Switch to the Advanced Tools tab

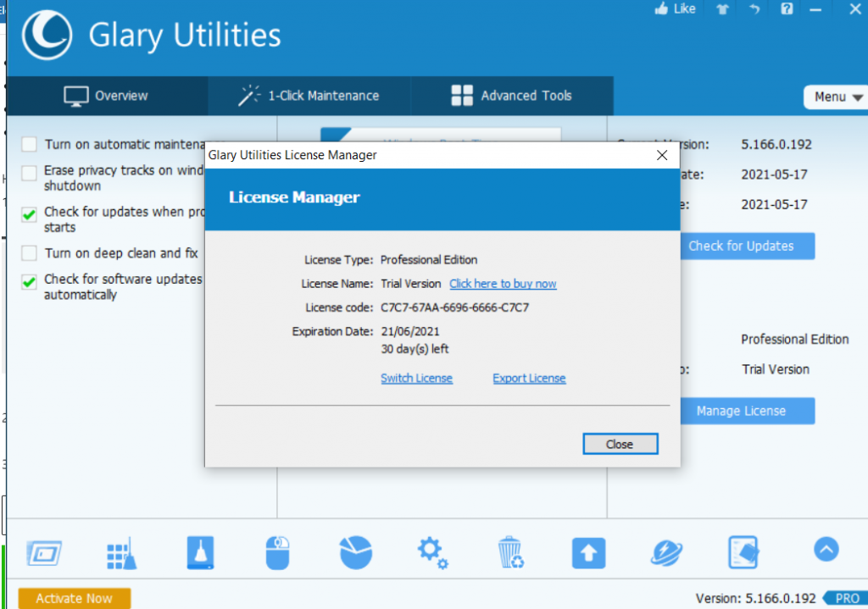pyautogui.click(x=512, y=96)
